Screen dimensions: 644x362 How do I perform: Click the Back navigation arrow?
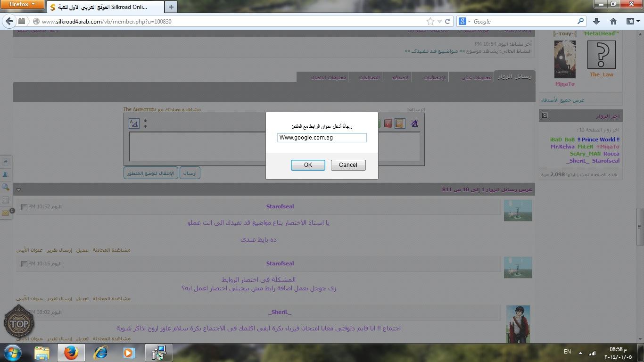8,21
